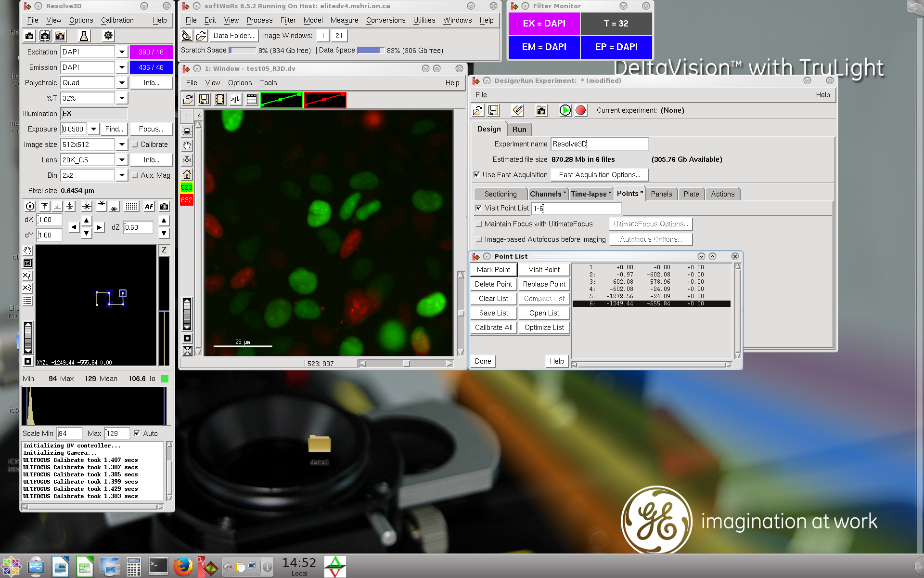Expand the Lens selection dropdown
This screenshot has width=924, height=578.
point(122,160)
